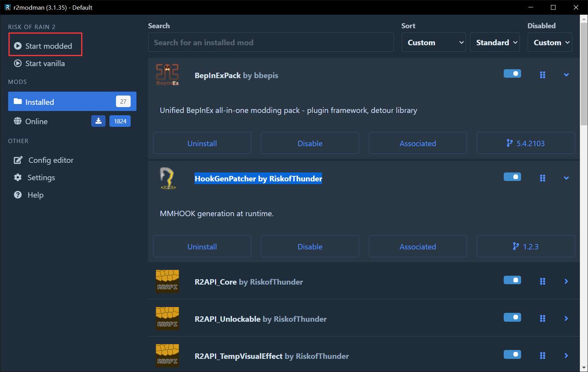Click the download icon next to Online
The height and width of the screenshot is (372, 588).
coord(98,121)
